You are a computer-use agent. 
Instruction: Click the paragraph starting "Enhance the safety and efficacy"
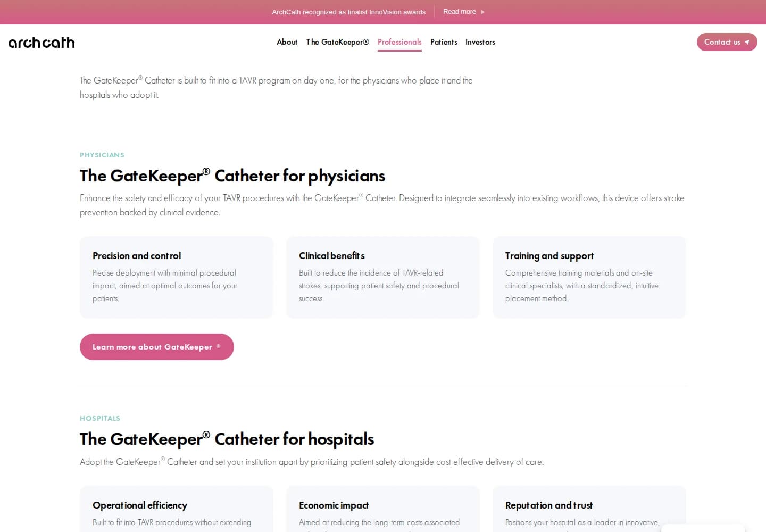pos(382,205)
